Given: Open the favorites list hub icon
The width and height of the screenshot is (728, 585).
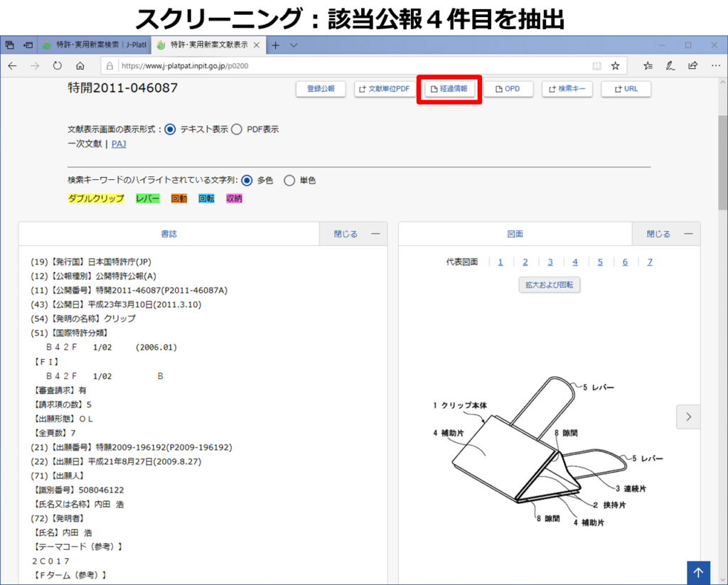Looking at the screenshot, I should tap(648, 65).
